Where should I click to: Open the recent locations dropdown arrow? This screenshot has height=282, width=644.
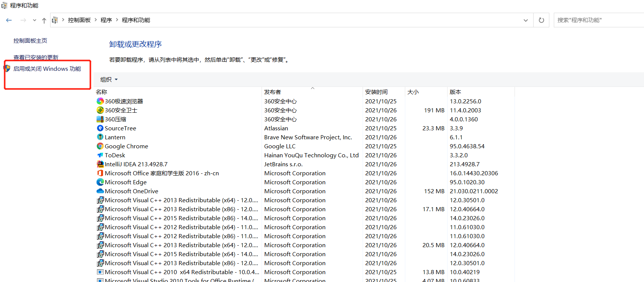click(34, 20)
